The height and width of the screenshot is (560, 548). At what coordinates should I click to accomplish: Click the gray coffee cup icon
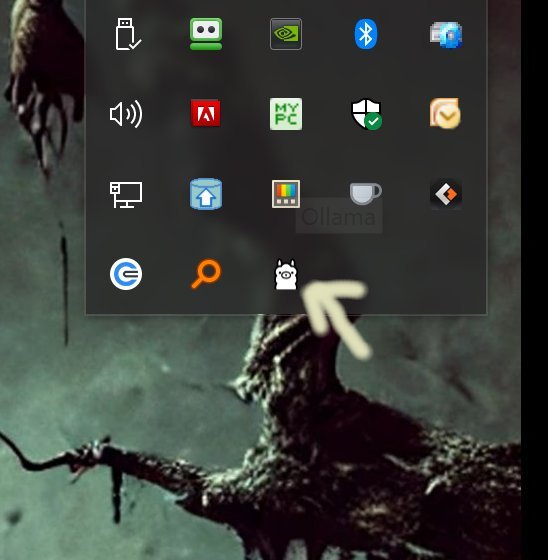[365, 194]
